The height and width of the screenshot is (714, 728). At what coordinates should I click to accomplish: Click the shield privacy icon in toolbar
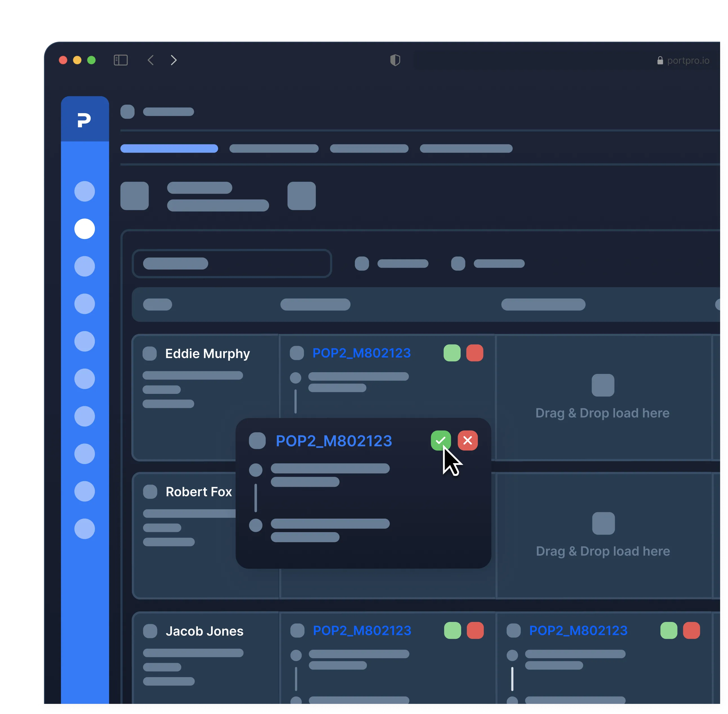395,60
